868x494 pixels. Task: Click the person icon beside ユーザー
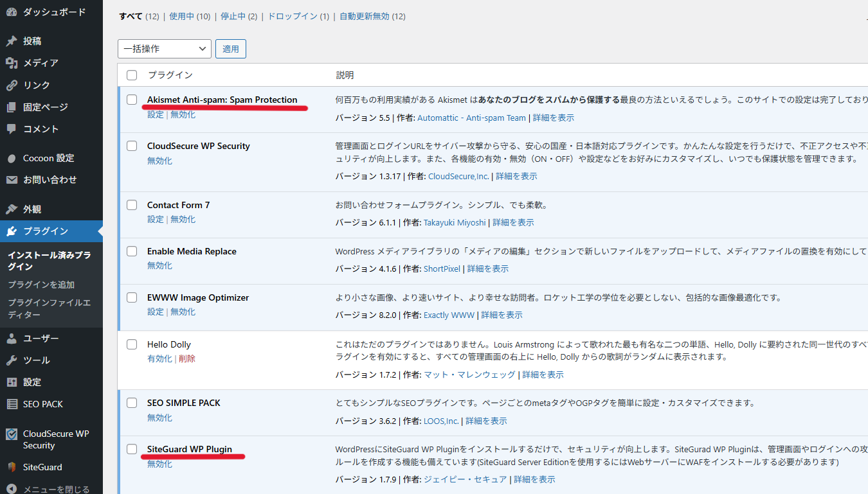[x=12, y=339]
